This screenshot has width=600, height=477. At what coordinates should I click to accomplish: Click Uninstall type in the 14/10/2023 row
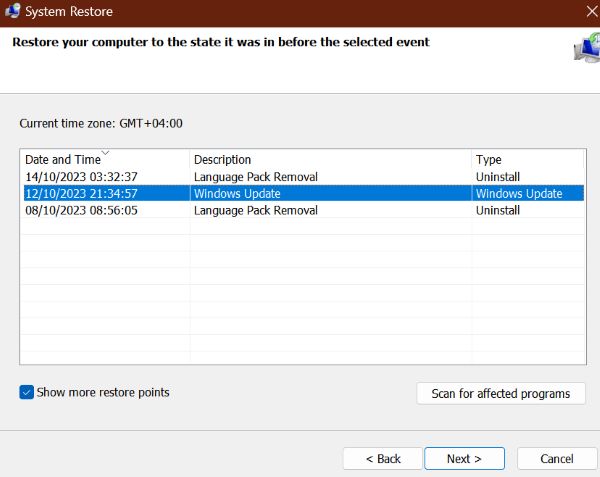(497, 177)
